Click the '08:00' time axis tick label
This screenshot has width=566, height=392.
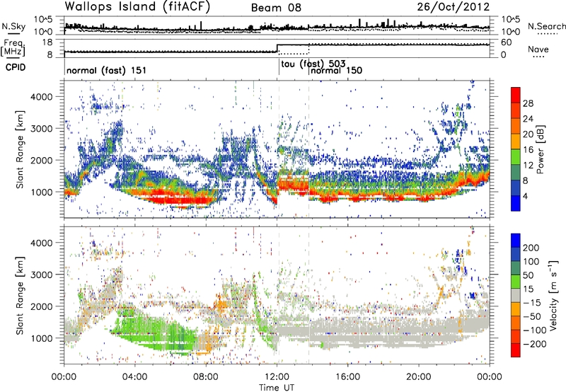[x=206, y=377]
